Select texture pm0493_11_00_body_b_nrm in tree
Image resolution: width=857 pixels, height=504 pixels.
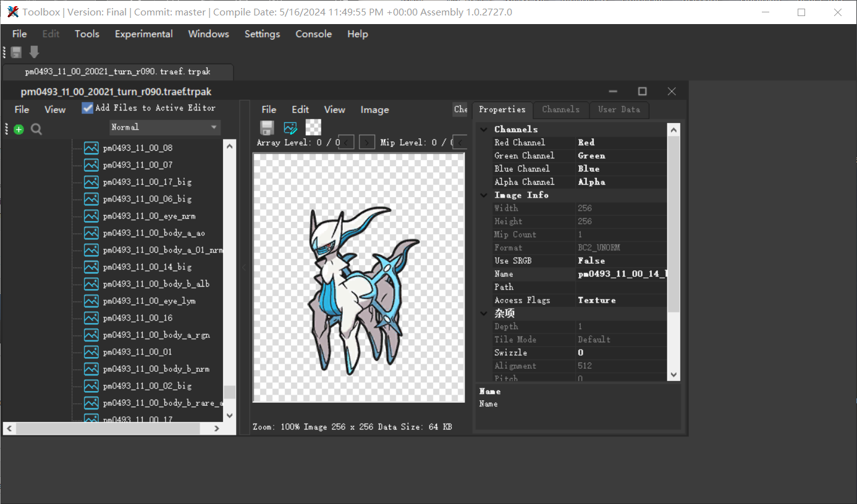point(156,369)
